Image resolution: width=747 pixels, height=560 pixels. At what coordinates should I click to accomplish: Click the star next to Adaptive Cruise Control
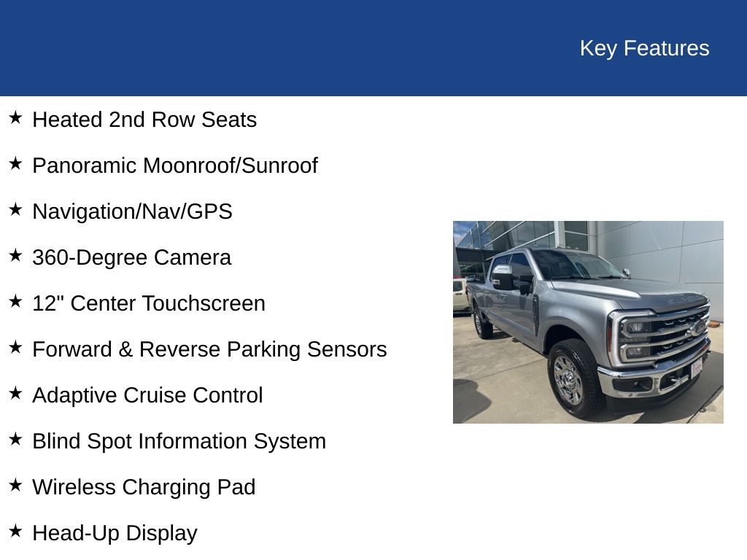(x=15, y=393)
